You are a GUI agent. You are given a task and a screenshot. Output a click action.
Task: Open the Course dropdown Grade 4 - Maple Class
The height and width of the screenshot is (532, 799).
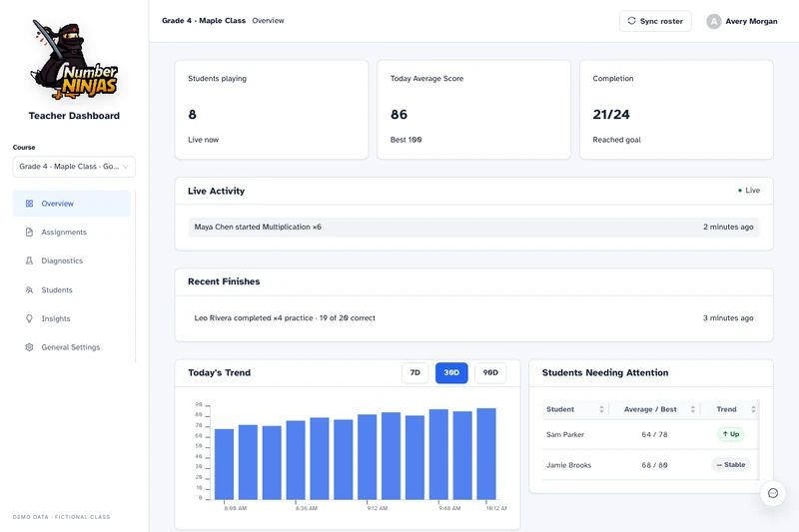(74, 167)
